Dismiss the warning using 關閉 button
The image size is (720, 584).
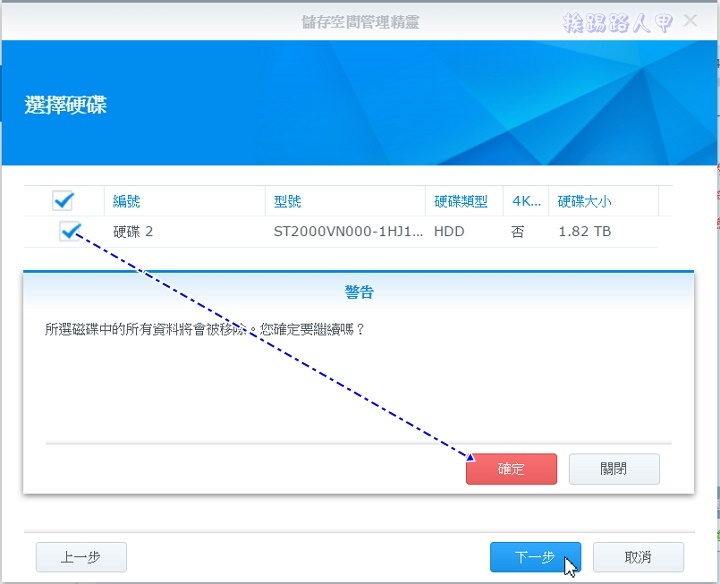click(614, 469)
